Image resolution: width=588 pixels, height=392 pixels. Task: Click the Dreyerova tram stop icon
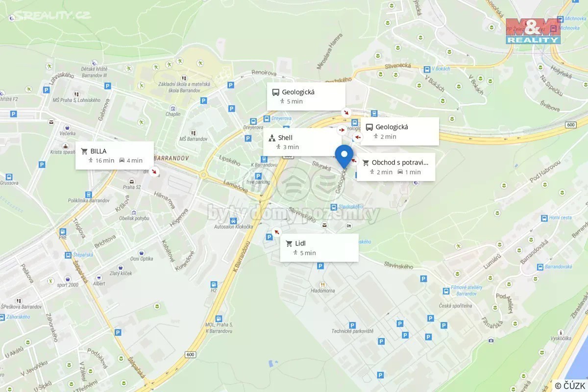coord(267,119)
